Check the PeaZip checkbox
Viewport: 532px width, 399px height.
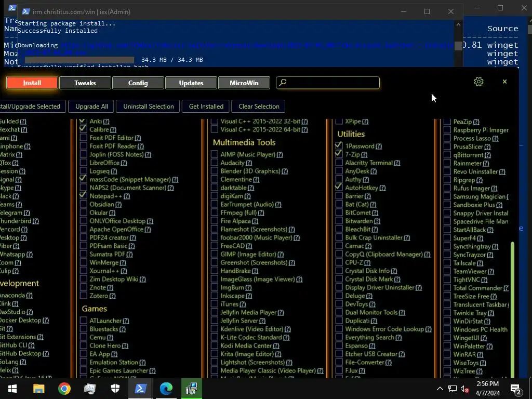[447, 122]
